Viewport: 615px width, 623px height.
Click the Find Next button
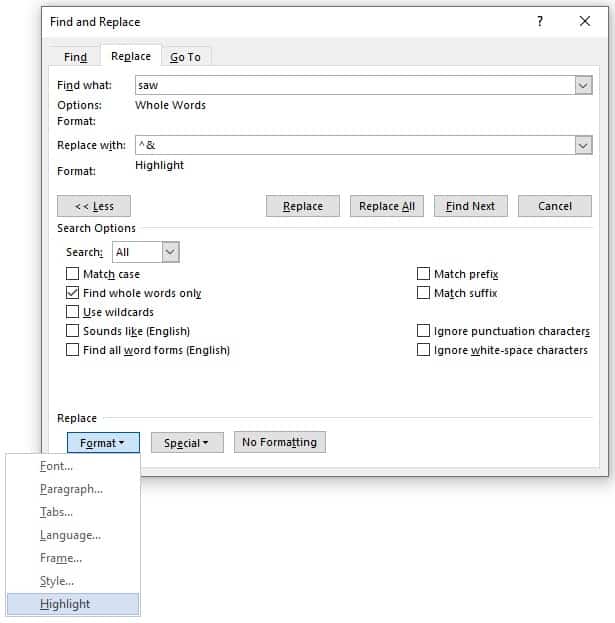click(470, 206)
